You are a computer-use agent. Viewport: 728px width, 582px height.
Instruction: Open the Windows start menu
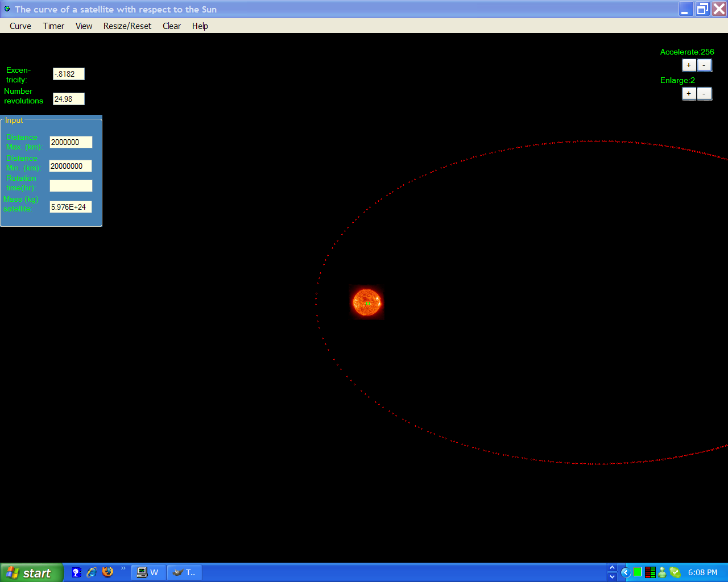(32, 573)
